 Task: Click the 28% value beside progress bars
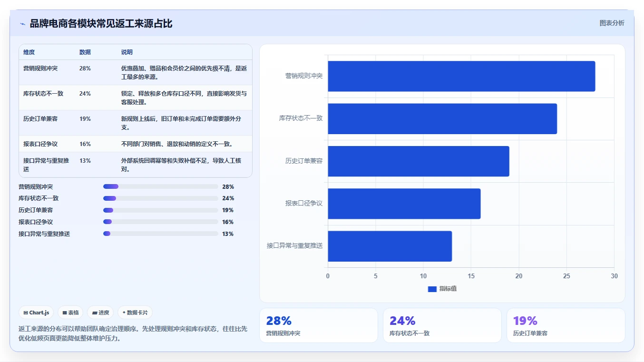pos(228,186)
